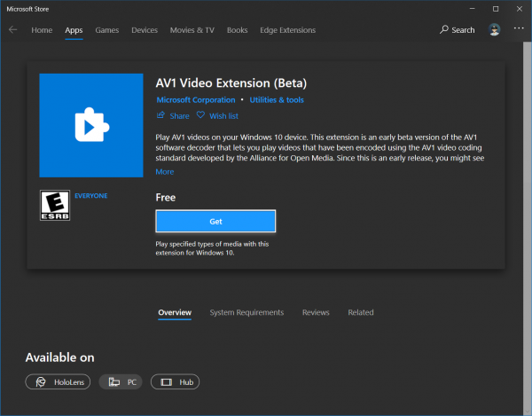Click the Share link text
The image size is (532, 416).
coord(179,116)
